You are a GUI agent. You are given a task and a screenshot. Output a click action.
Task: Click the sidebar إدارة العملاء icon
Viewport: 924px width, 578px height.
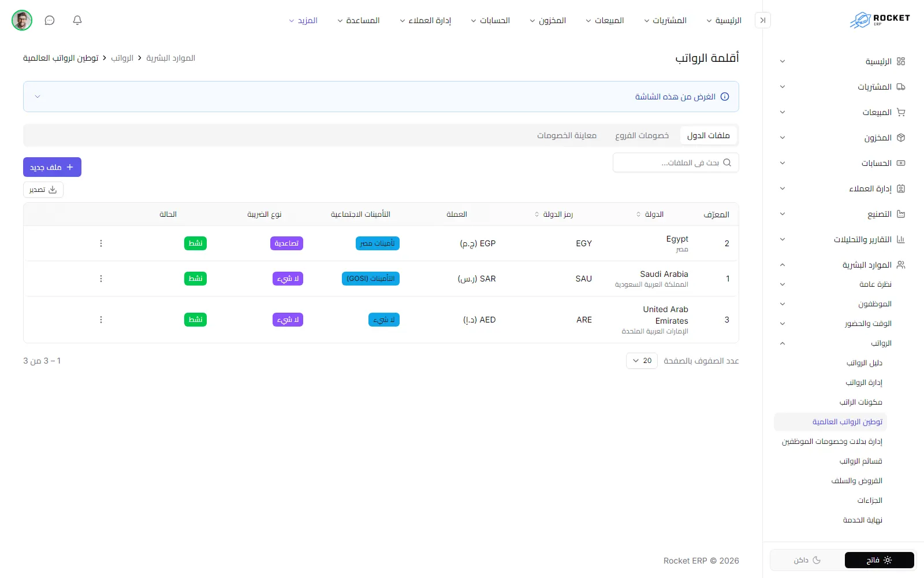click(901, 188)
